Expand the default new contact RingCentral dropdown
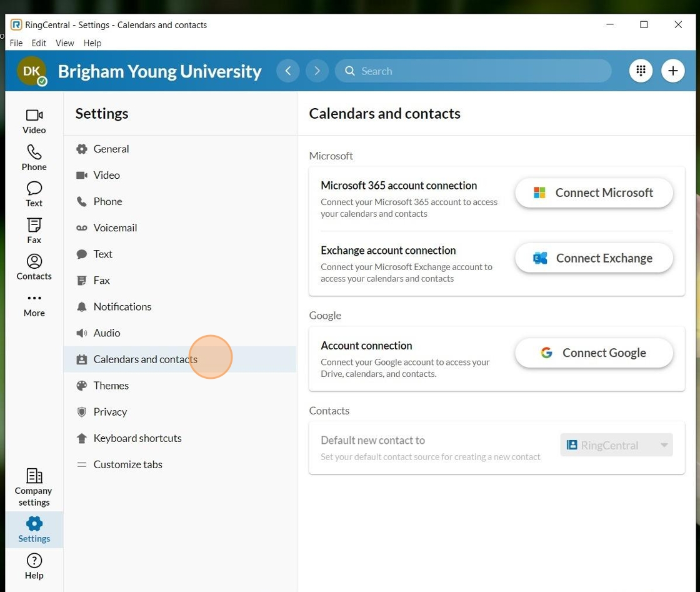700x592 pixels. coord(616,445)
